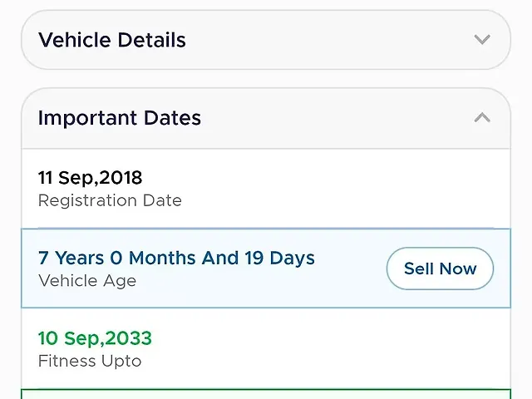
Task: Click the green-bordered row below Fitness Upto
Action: [x=266, y=394]
